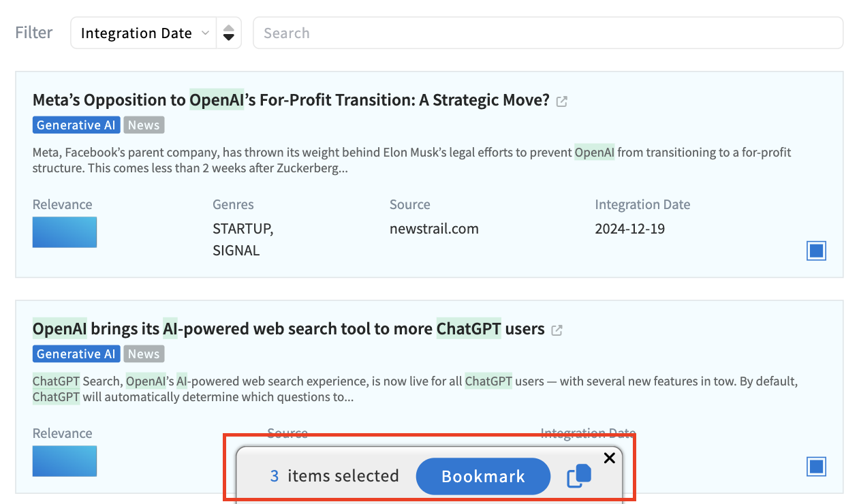The width and height of the screenshot is (859, 504).
Task: Uncheck selection box on Meta's Opposition card
Action: (816, 251)
